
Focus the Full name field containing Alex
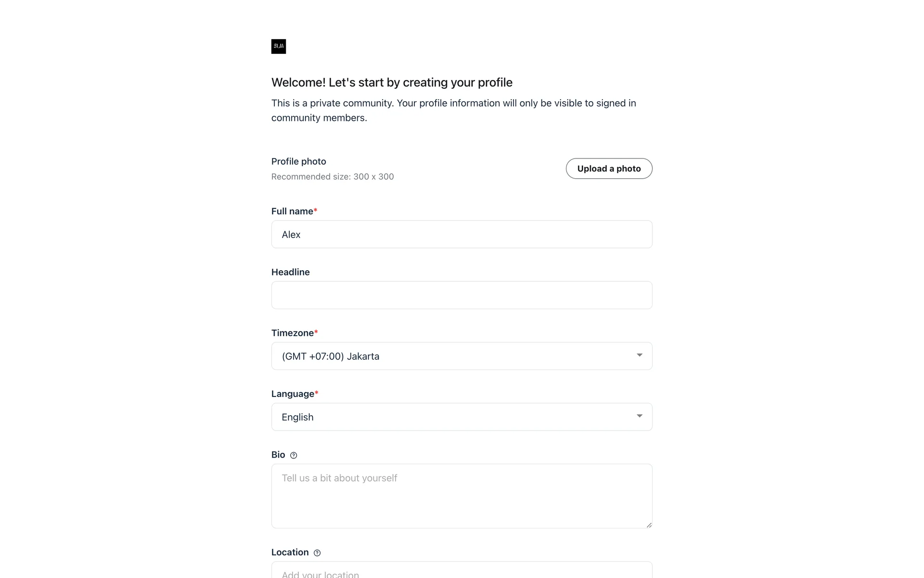coord(461,235)
